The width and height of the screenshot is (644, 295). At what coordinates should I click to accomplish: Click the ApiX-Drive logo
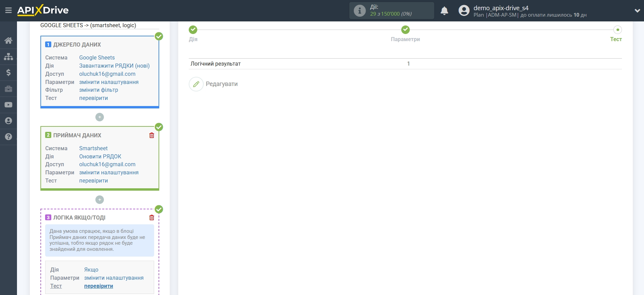click(x=43, y=10)
